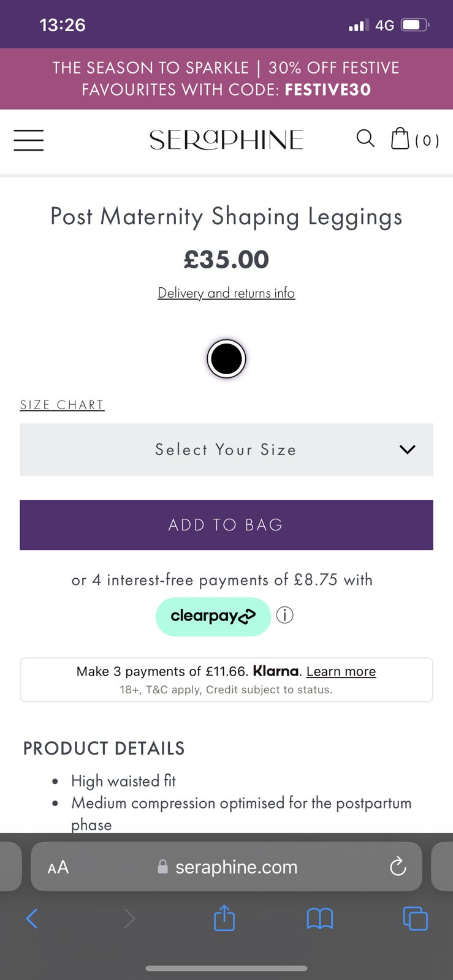This screenshot has height=980, width=453.
Task: Tap the seraphine.com address bar
Action: [236, 867]
